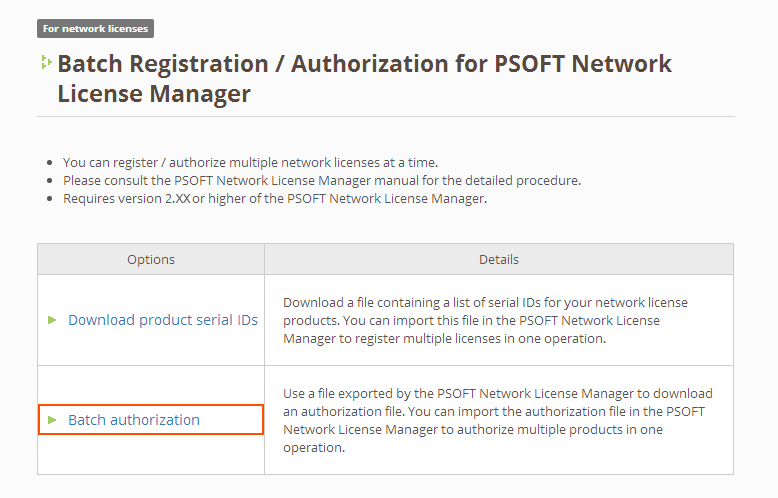Click 'License Manager' on heading's second line
The height and width of the screenshot is (498, 778).
pos(153,94)
